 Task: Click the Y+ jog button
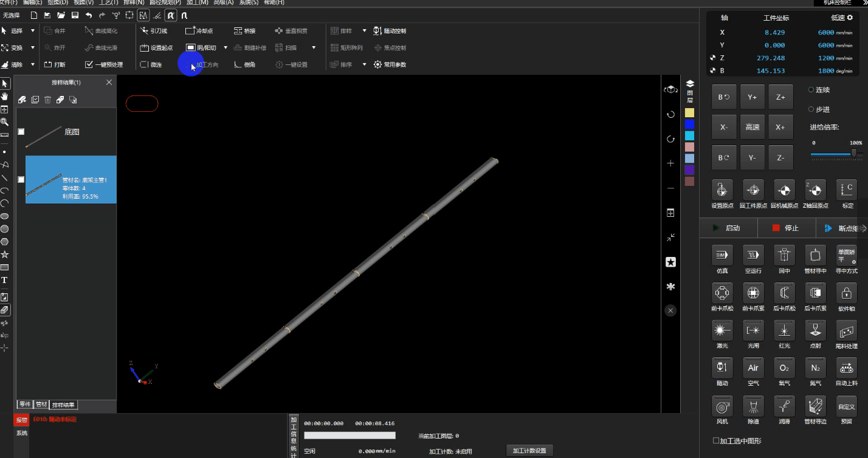click(x=753, y=97)
